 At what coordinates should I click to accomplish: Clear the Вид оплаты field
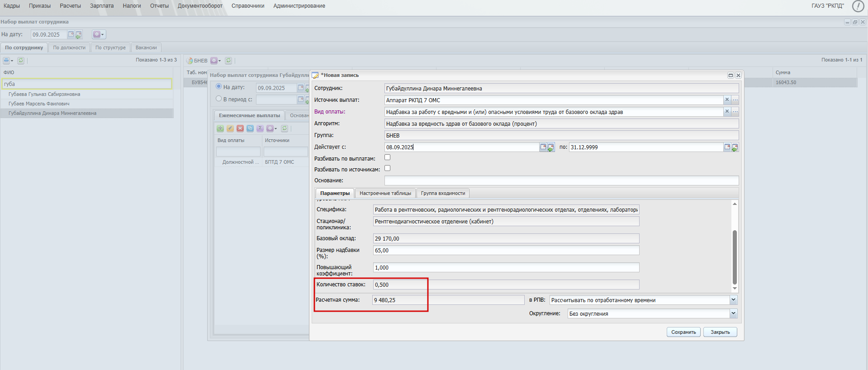coord(727,112)
